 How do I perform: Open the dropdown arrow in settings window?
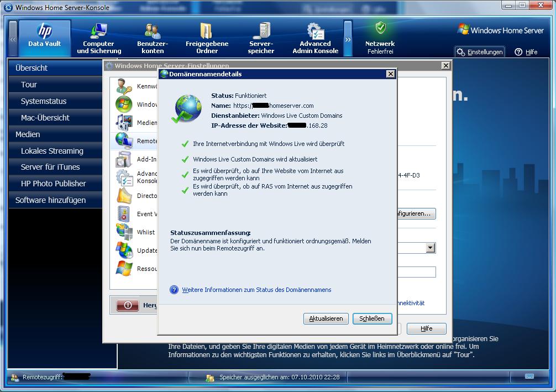coord(431,248)
